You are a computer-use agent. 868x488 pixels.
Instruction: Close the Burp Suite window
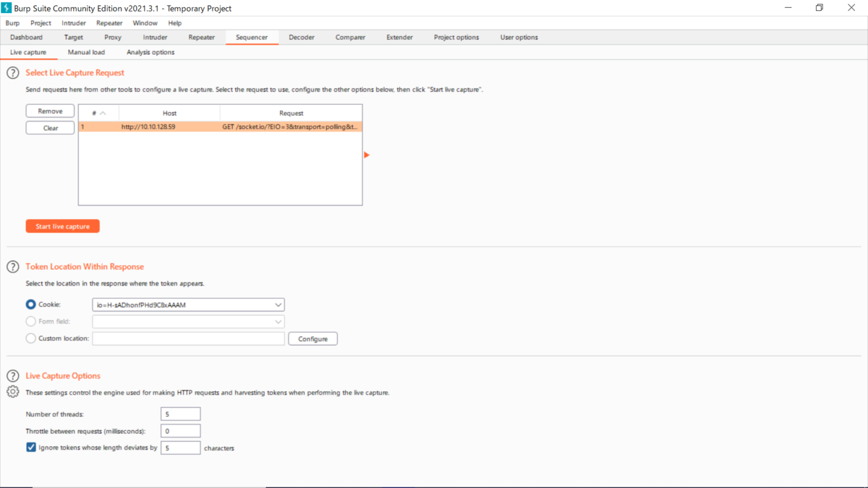[851, 8]
